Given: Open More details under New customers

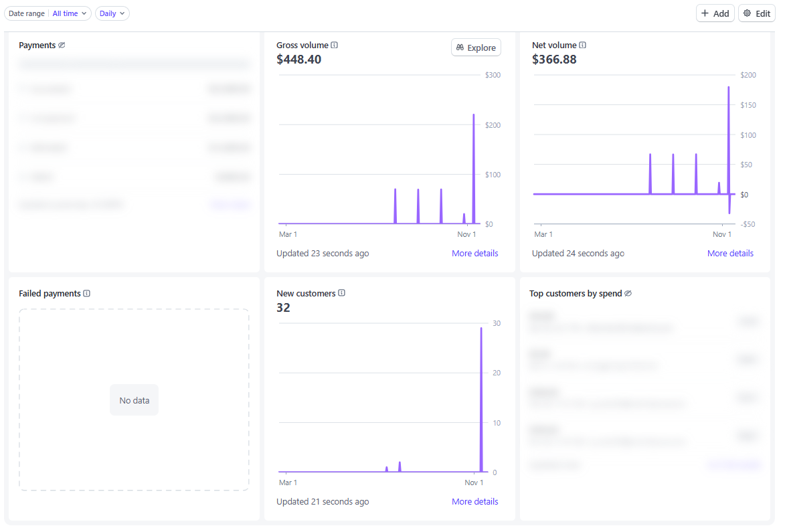Looking at the screenshot, I should point(475,501).
